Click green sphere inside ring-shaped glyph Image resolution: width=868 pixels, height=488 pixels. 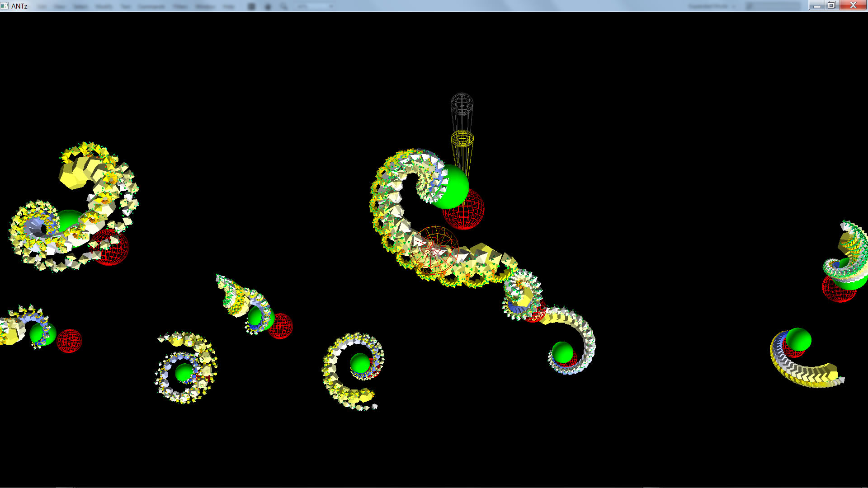[x=184, y=372]
